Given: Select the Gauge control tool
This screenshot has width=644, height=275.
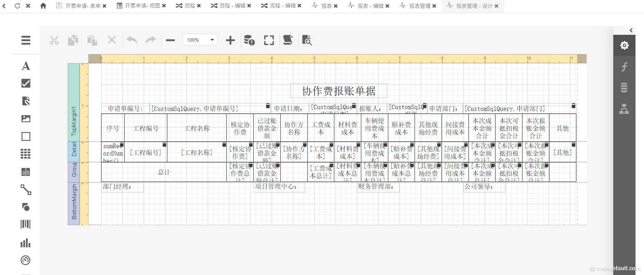Looking at the screenshot, I should click(26, 260).
